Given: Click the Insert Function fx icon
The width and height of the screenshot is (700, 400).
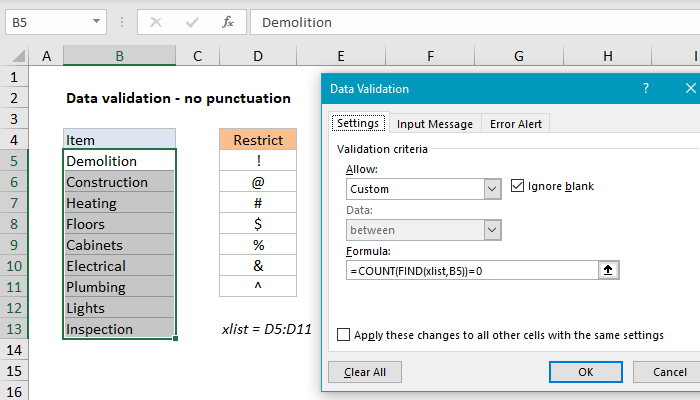Looking at the screenshot, I should tap(227, 21).
